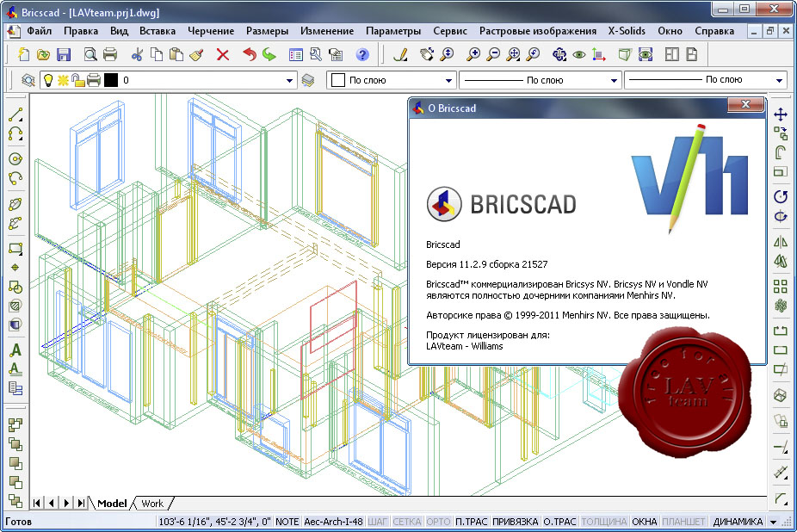The height and width of the screenshot is (532, 797).
Task: Open the Справка menu
Action: click(x=714, y=31)
